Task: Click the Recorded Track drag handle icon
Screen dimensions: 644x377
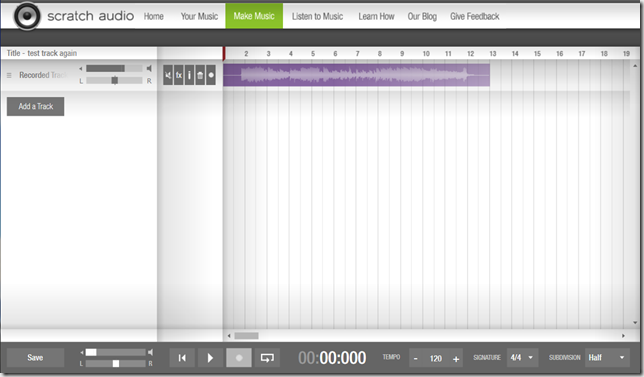Action: [9, 75]
